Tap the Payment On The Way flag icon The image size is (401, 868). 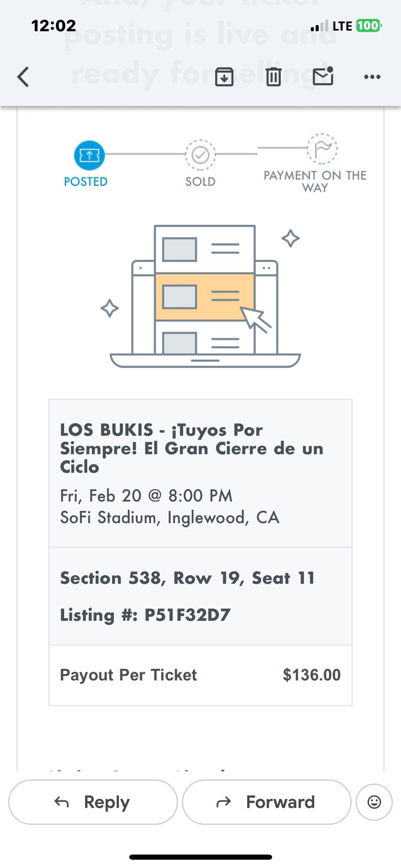point(322,148)
